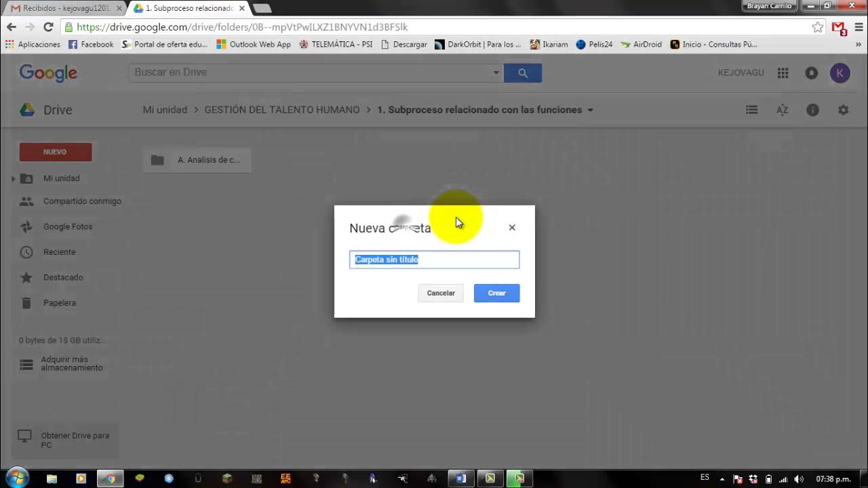Viewport: 868px width, 488px height.
Task: Go back in browser
Action: [11, 27]
